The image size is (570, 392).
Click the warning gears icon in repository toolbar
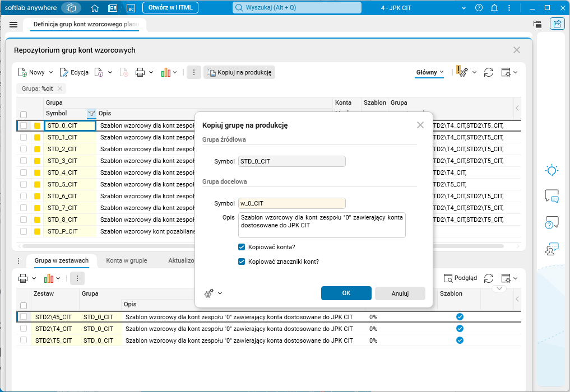pyautogui.click(x=462, y=71)
